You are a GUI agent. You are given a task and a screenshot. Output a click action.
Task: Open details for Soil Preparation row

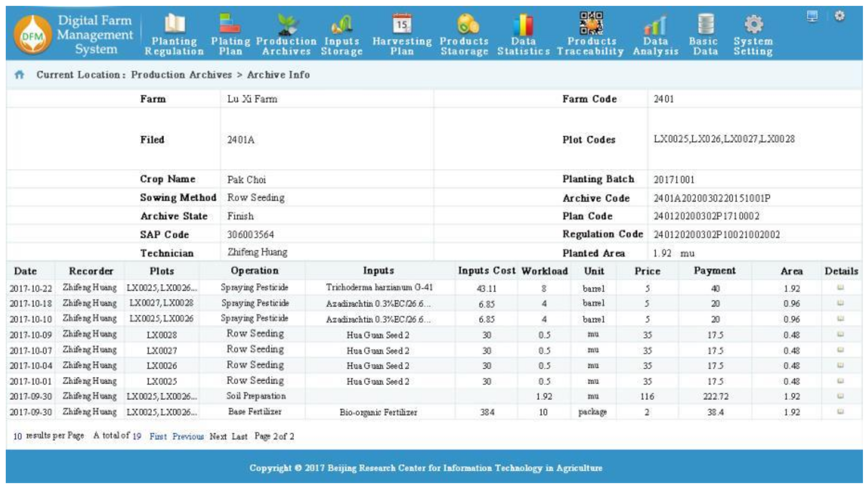coord(840,396)
